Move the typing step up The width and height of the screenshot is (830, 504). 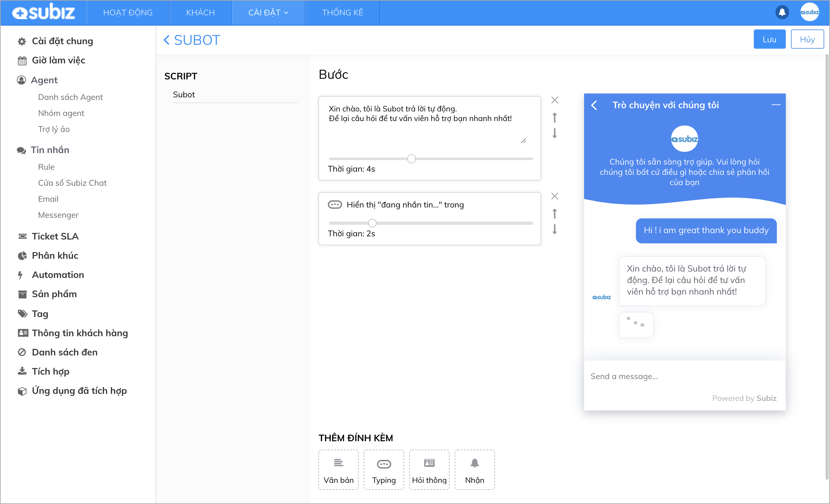(x=555, y=214)
